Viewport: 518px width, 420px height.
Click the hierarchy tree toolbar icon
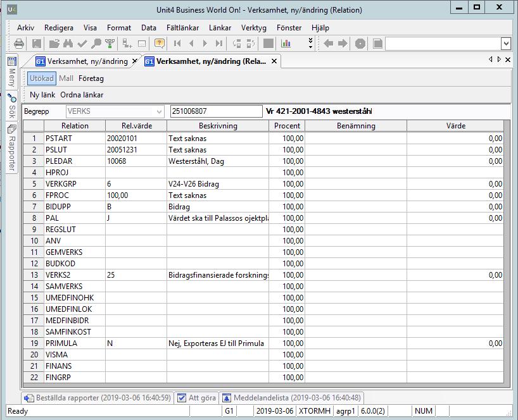coord(110,43)
